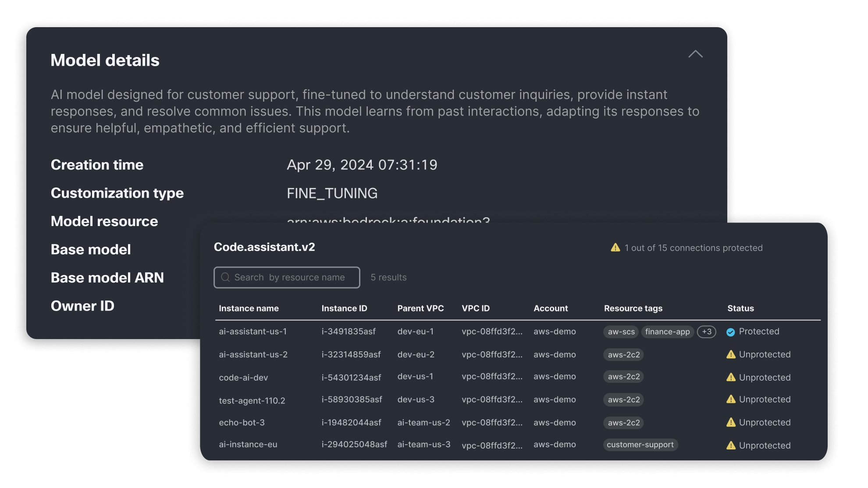The width and height of the screenshot is (868, 488).
Task: Select the 'finance-app' resource tag chip
Action: coord(667,332)
